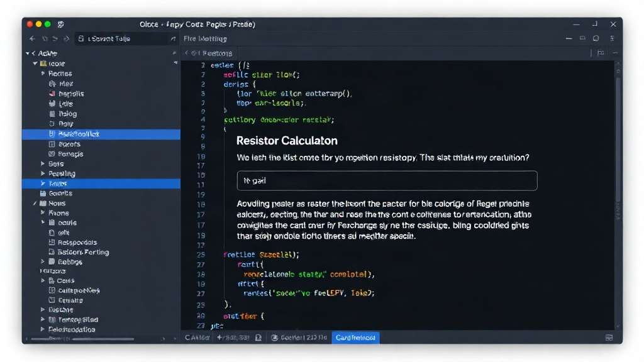Select the Pelly file in the tree
The image size is (644, 362).
coord(65,124)
